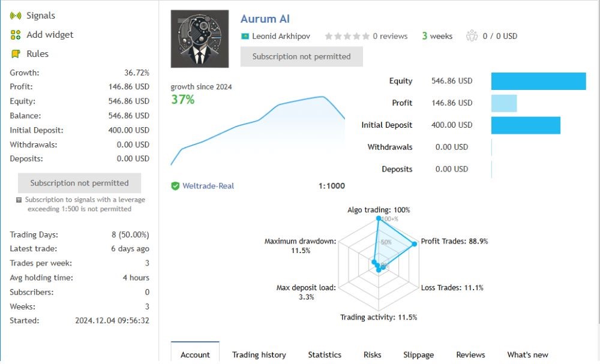Viewport: 600px width, 364px height.
Task: Open the What's new tab
Action: click(527, 354)
